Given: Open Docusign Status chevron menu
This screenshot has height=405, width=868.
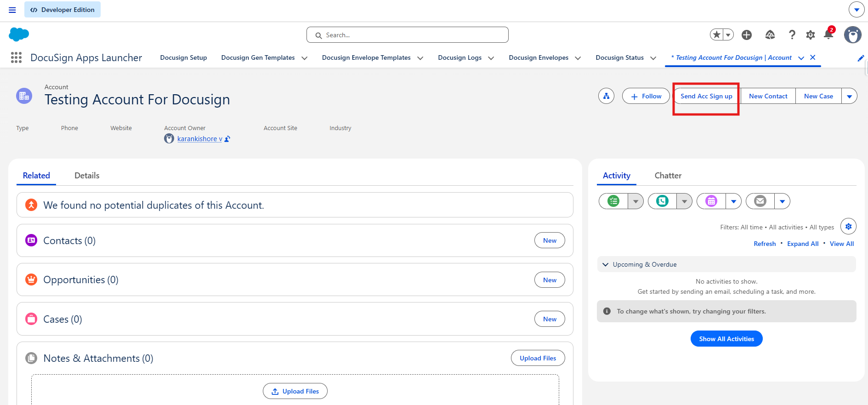Looking at the screenshot, I should [x=653, y=58].
